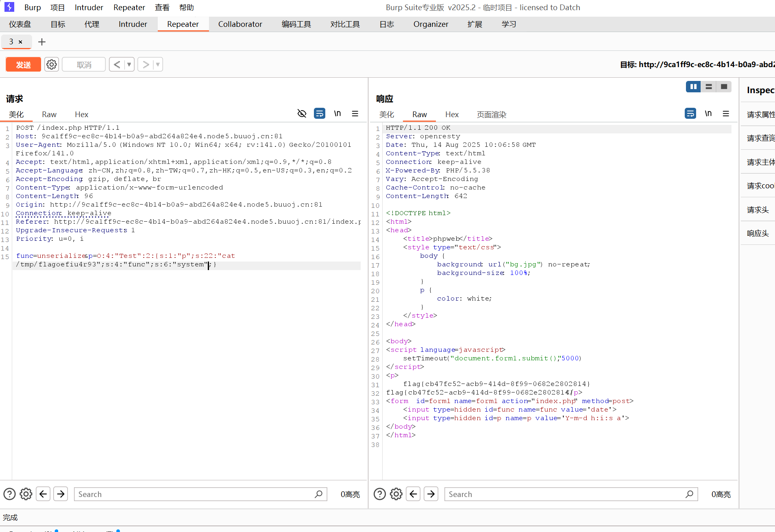The image size is (775, 532).
Task: Open the Burp menu
Action: click(33, 7)
